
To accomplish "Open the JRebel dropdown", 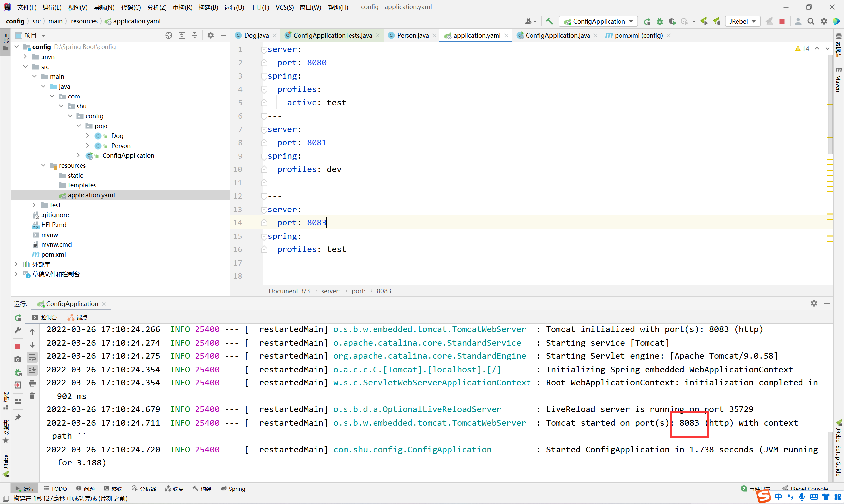I will [x=742, y=21].
